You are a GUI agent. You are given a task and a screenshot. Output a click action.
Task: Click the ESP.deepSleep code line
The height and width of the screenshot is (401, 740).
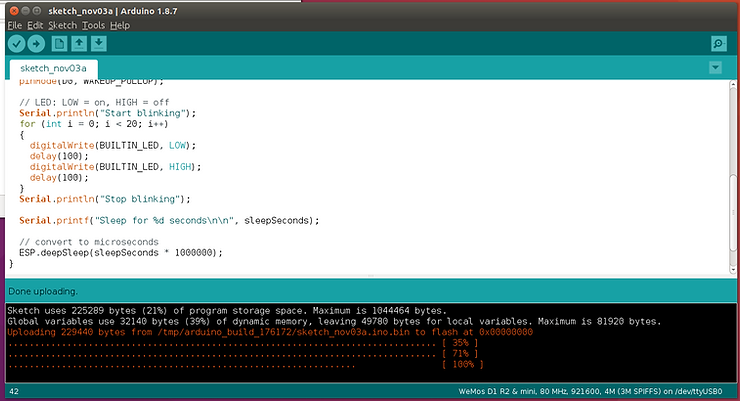click(x=120, y=253)
